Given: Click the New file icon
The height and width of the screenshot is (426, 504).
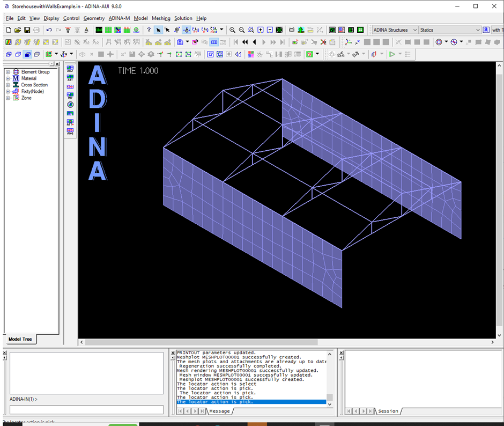Looking at the screenshot, I should [x=9, y=30].
